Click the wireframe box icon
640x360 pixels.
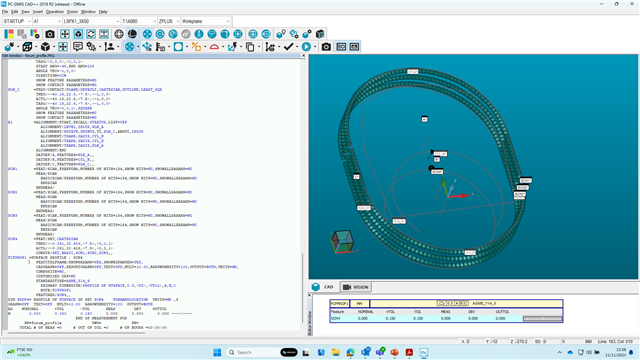click(x=27, y=47)
